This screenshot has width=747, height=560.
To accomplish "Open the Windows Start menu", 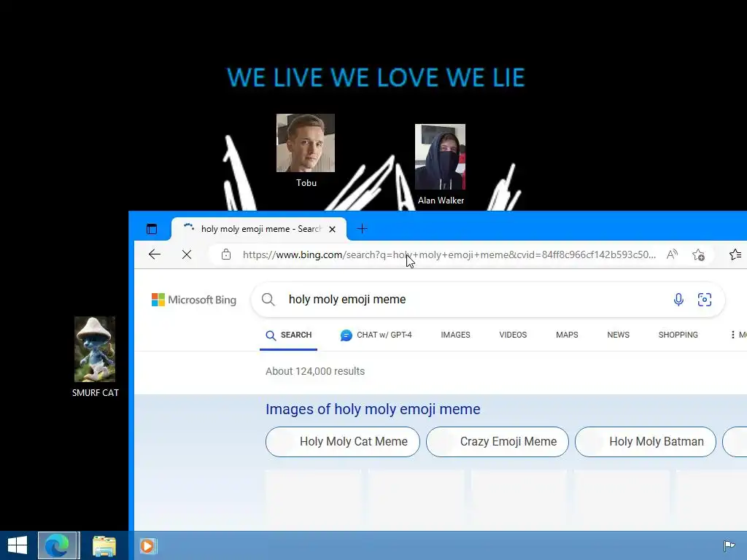I will (18, 545).
